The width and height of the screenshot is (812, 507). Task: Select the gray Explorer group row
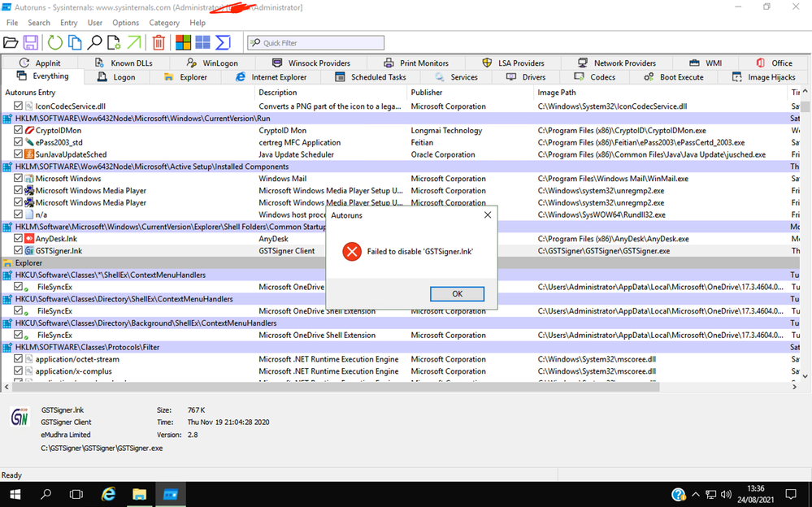tap(400, 262)
